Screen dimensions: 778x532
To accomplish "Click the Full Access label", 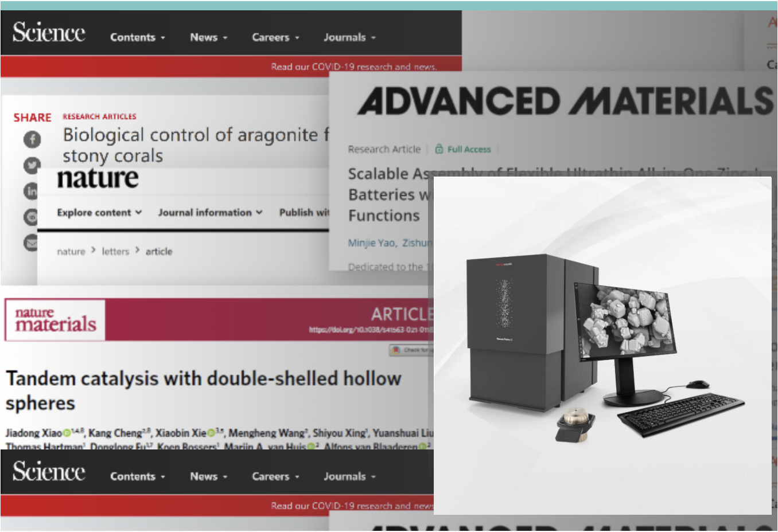I will pyautogui.click(x=469, y=150).
